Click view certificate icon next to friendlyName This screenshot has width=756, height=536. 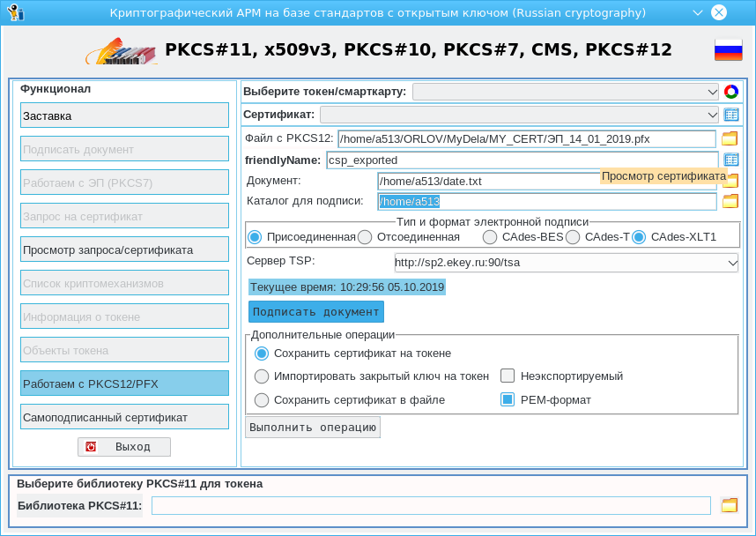(x=730, y=160)
